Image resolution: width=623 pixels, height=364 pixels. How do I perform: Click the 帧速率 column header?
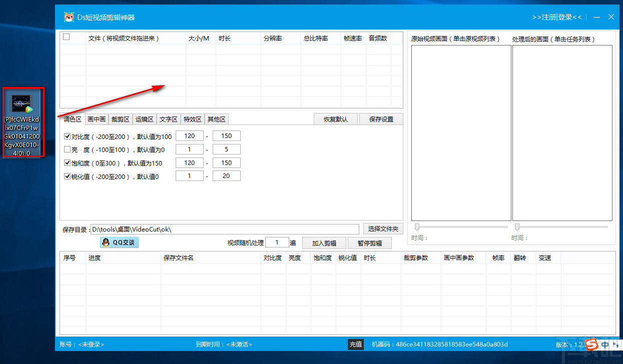pos(353,38)
